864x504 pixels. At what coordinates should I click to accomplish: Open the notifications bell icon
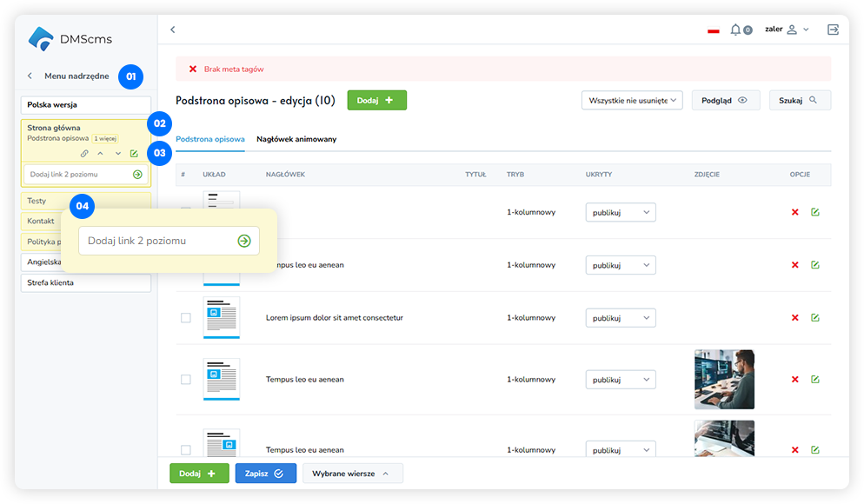pyautogui.click(x=736, y=30)
